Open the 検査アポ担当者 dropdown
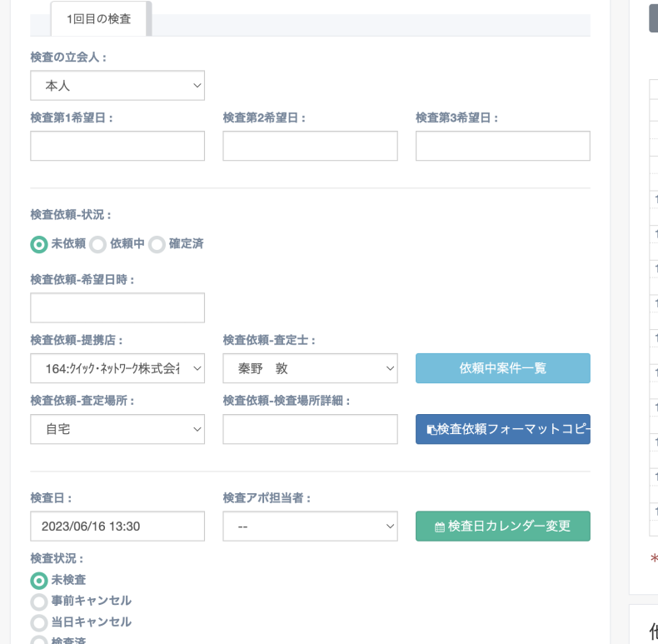 (x=310, y=527)
